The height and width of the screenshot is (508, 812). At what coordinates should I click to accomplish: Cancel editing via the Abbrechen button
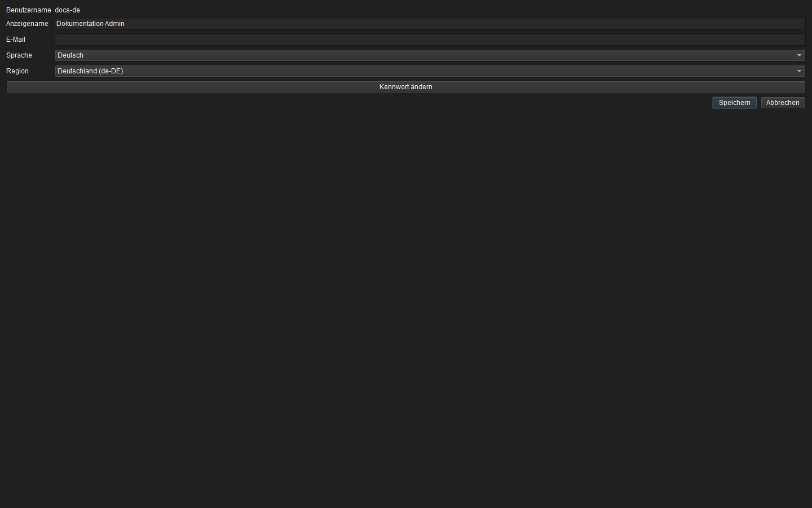pos(783,103)
